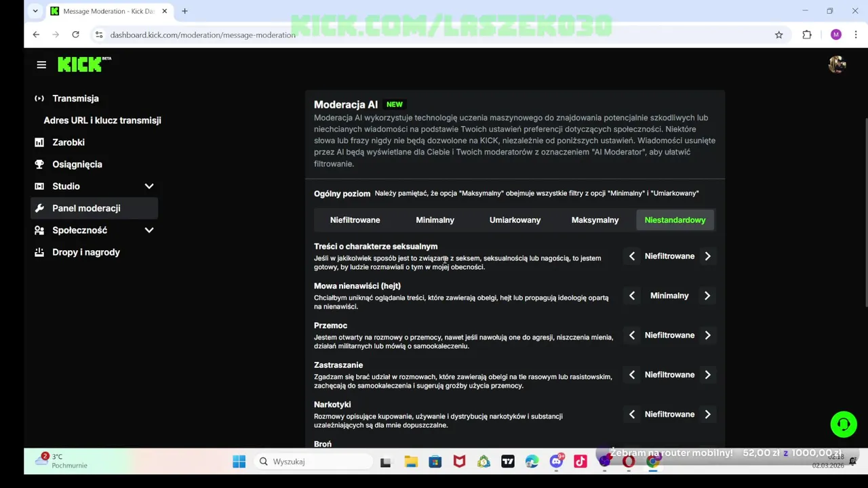Image resolution: width=868 pixels, height=488 pixels.
Task: Open File Explorer from taskbar
Action: pos(410,462)
